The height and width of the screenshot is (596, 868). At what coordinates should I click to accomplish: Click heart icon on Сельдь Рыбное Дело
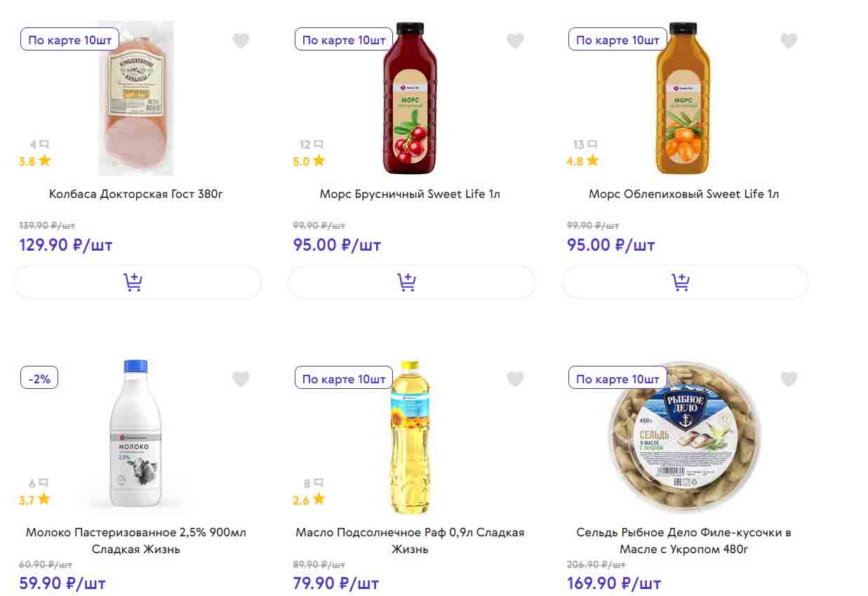[x=789, y=379]
